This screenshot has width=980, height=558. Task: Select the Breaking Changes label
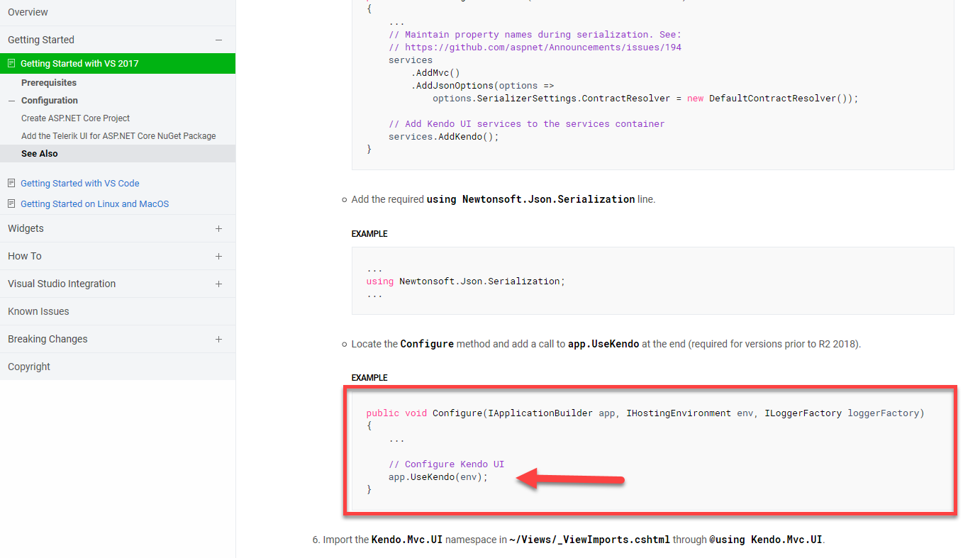(48, 339)
